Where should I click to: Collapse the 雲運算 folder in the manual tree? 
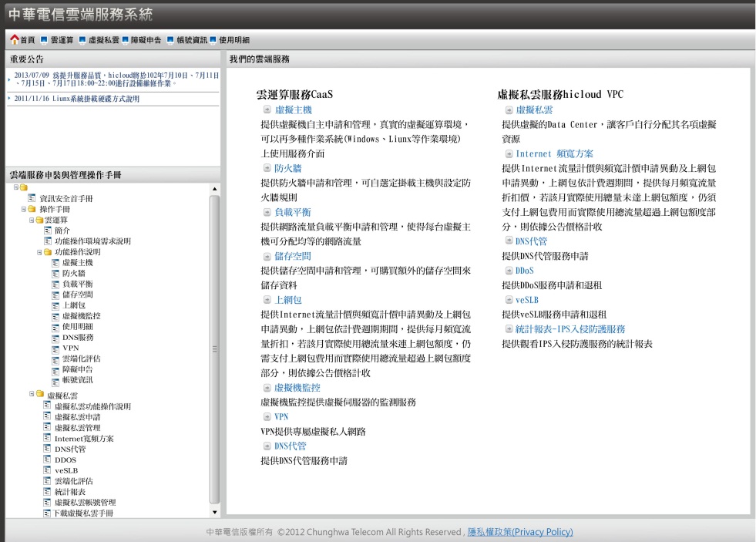(32, 220)
